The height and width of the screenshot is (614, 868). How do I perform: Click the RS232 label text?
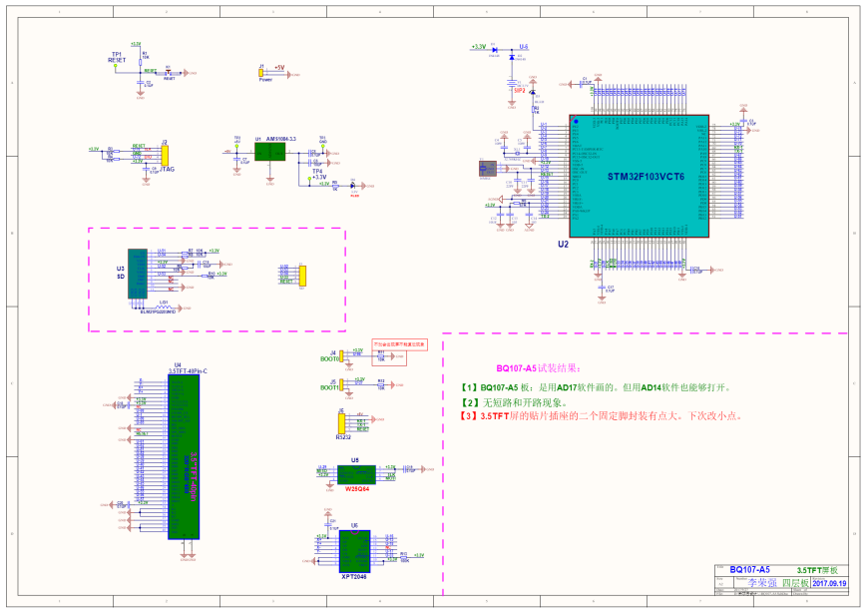pos(343,437)
